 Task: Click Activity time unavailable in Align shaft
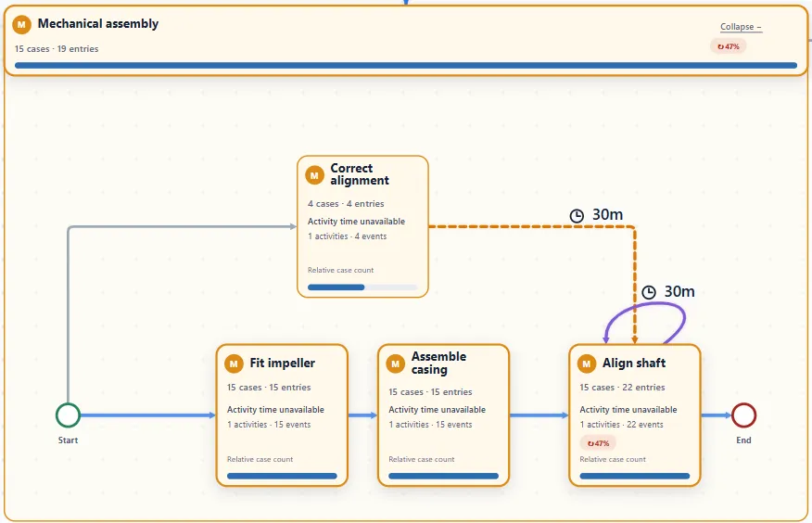[628, 410]
